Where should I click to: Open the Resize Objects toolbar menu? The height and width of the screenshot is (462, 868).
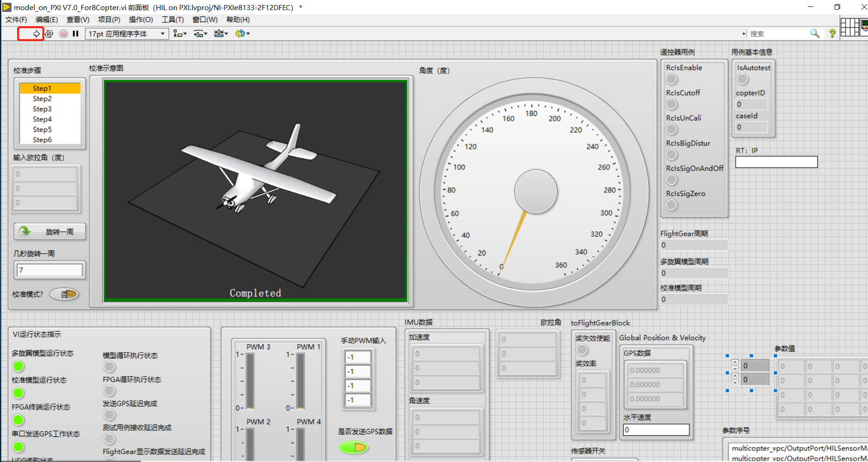pos(221,33)
